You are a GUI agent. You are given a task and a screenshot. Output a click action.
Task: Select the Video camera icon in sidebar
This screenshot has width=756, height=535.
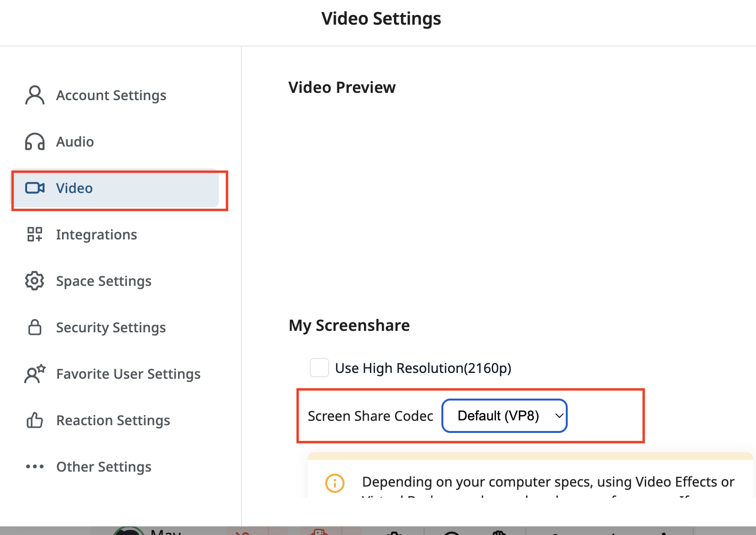click(35, 188)
